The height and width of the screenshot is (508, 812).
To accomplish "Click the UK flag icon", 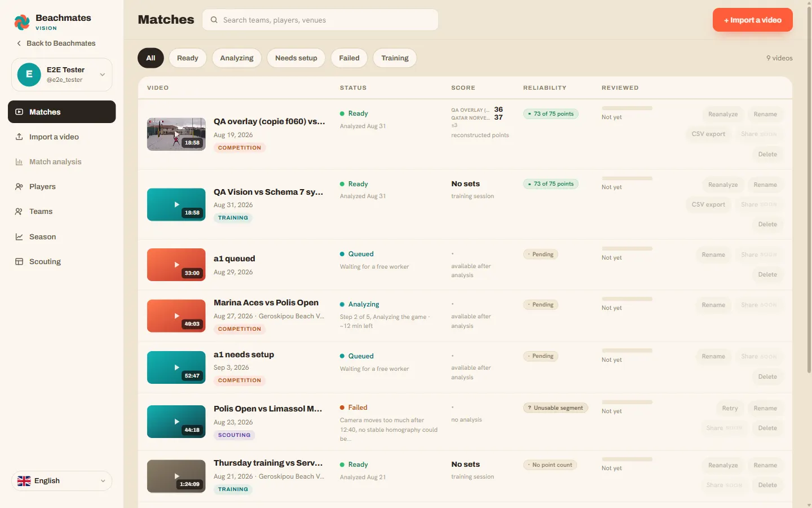I will pyautogui.click(x=24, y=481).
